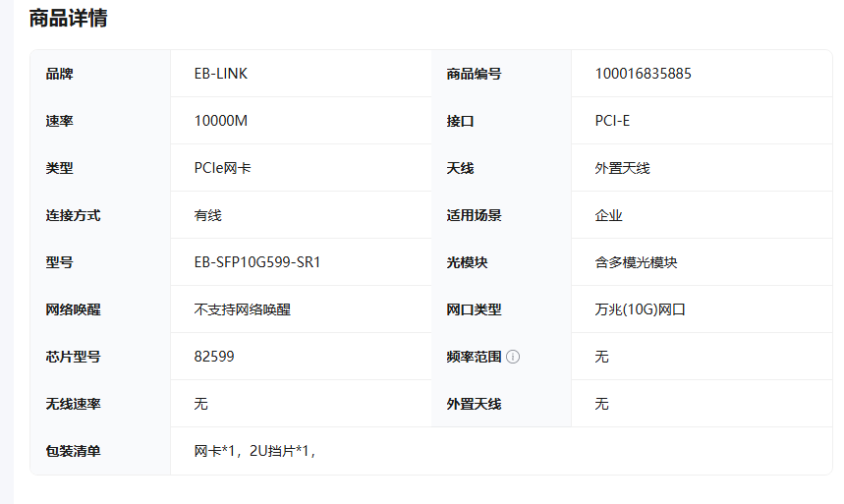Screen dimensions: 844x504
Task: Click the 连接方式 label
Action: point(74,215)
